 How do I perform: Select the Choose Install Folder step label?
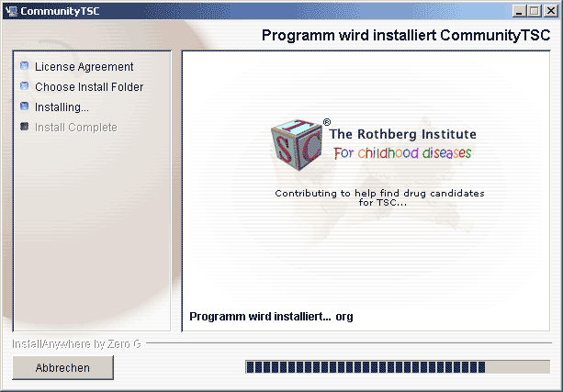(x=89, y=87)
